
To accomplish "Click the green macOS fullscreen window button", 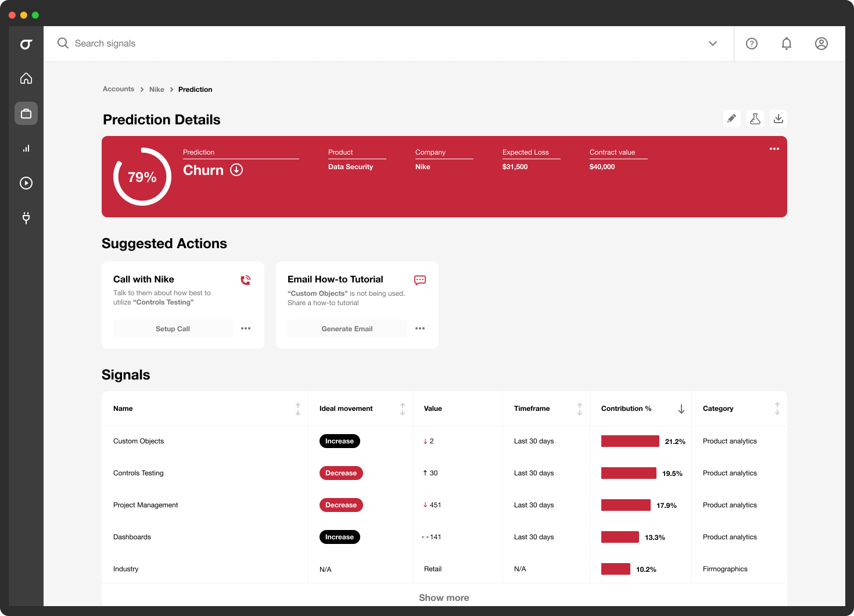I will point(35,15).
